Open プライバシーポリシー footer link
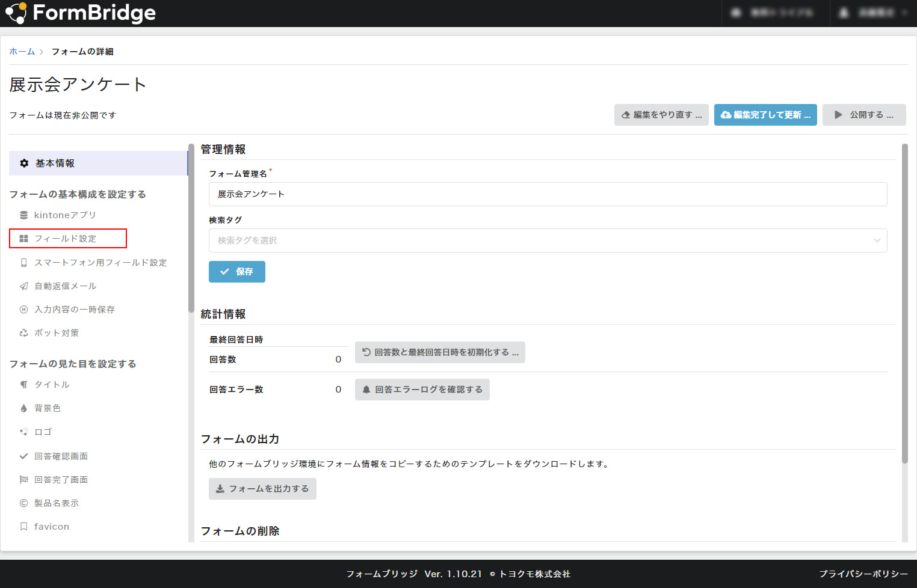Image resolution: width=917 pixels, height=588 pixels. tap(863, 574)
